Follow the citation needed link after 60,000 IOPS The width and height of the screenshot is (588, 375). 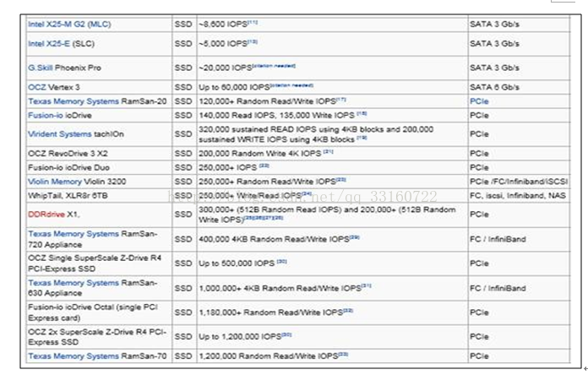[291, 85]
